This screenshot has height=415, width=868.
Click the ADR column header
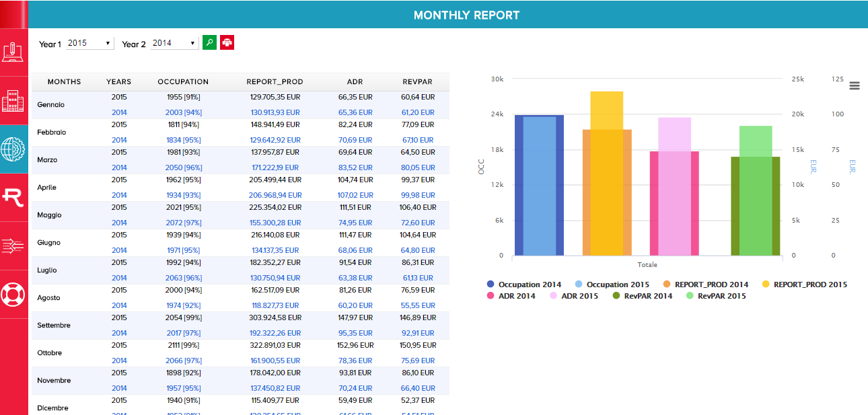pyautogui.click(x=355, y=82)
